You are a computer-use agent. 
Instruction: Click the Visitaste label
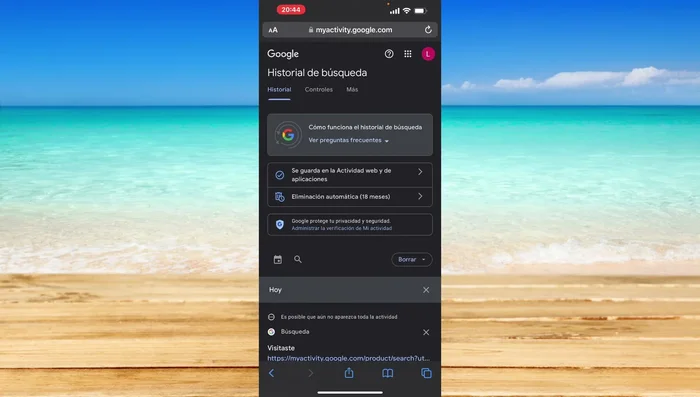coord(281,348)
